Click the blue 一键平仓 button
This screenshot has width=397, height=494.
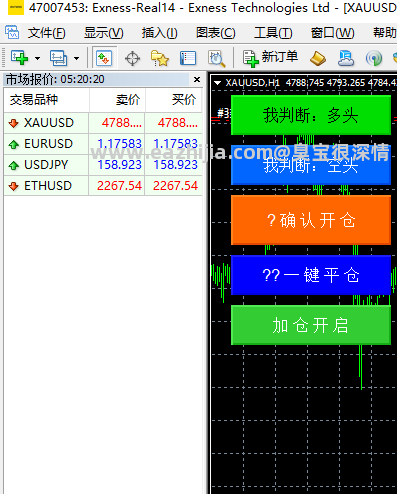[311, 275]
